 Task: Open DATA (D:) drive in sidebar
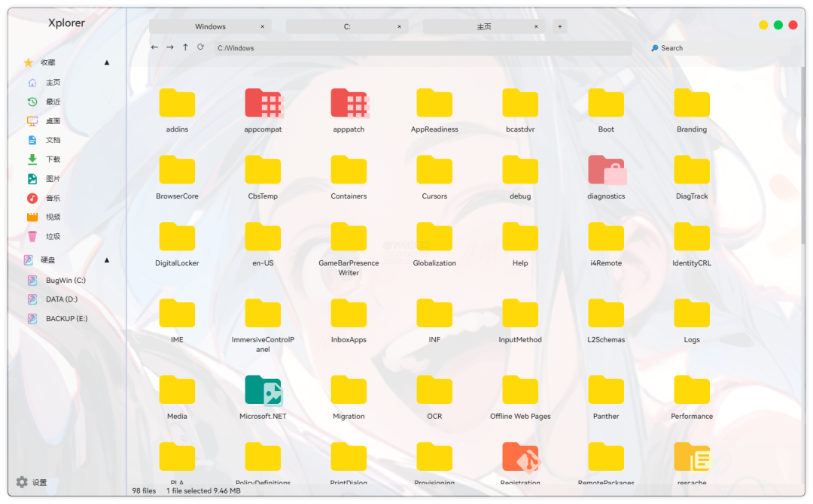[61, 299]
